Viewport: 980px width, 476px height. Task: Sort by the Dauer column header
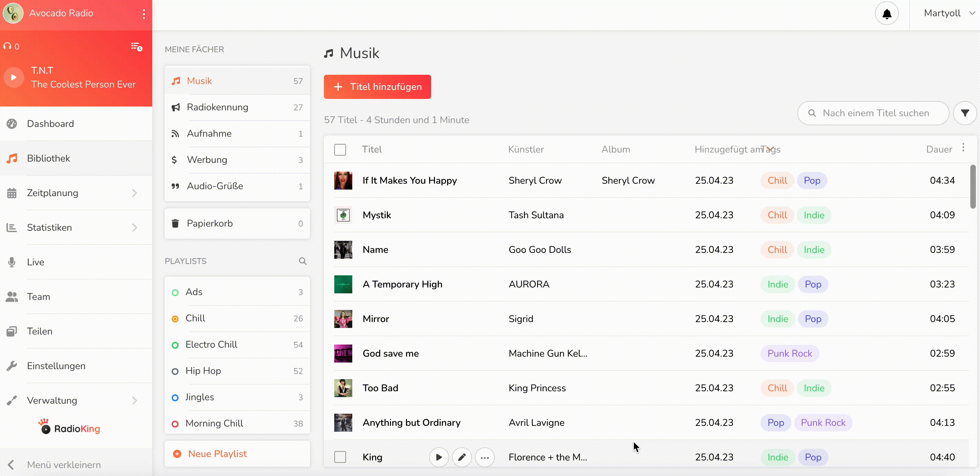(939, 150)
